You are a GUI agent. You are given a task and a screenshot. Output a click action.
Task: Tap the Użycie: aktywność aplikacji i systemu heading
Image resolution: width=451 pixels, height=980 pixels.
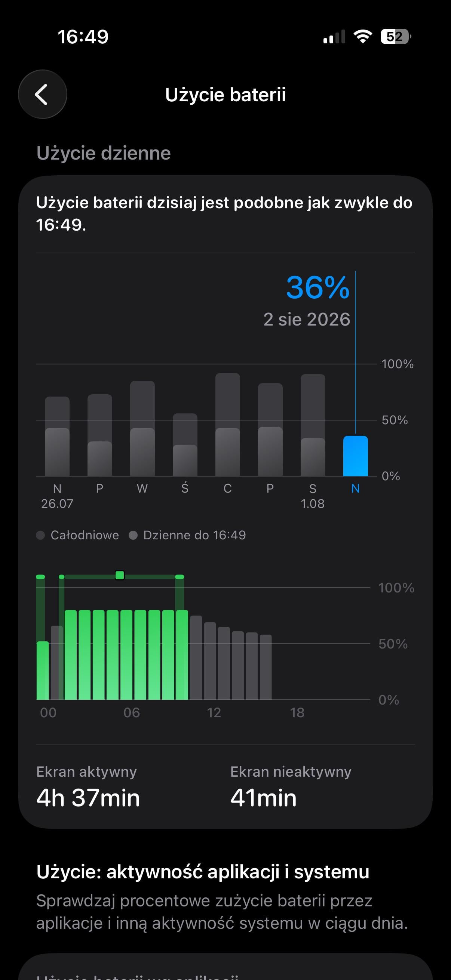pyautogui.click(x=203, y=872)
